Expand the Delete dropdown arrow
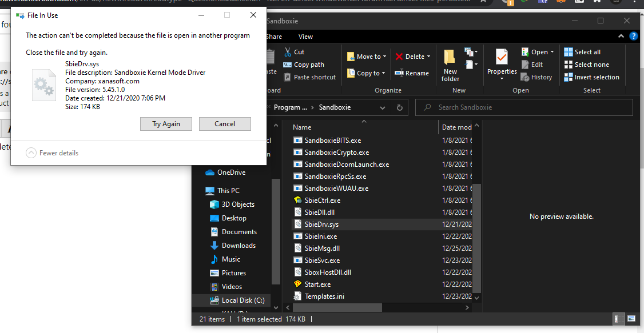Viewport: 644px width, 333px height. [x=428, y=57]
